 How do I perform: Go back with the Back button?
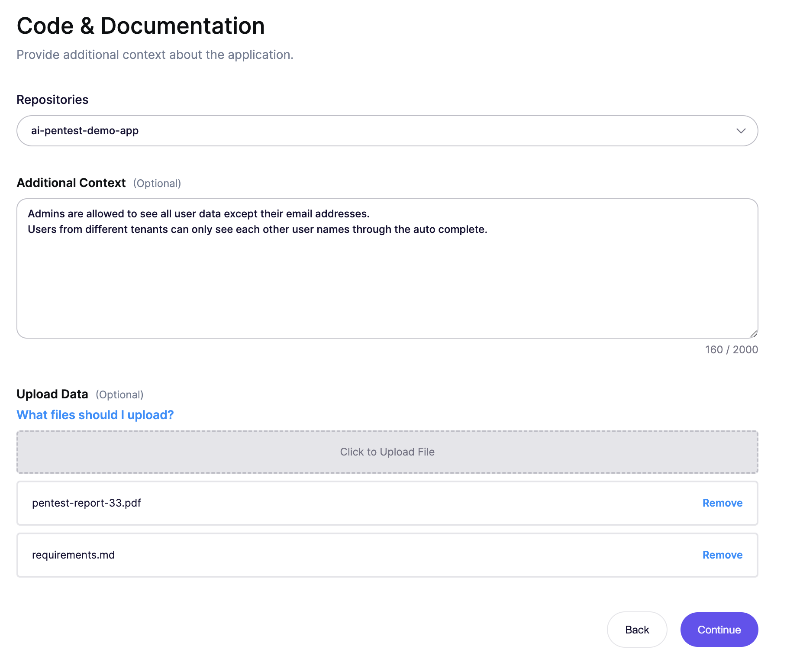637,630
